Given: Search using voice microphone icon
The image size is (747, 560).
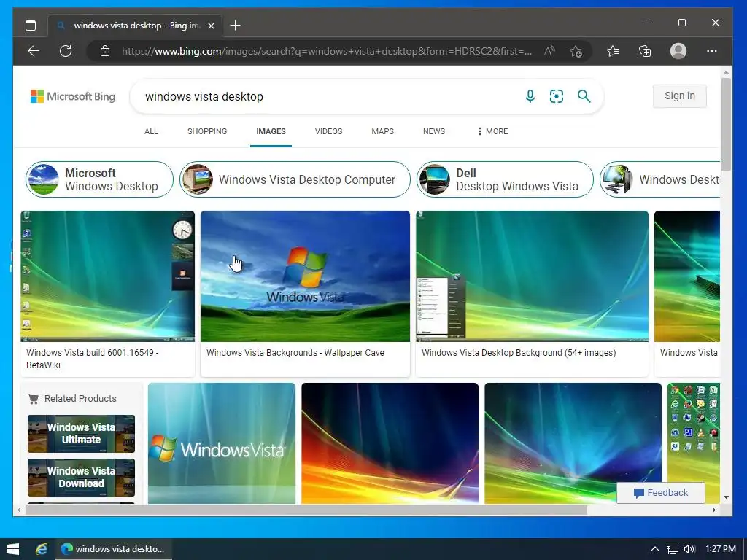Looking at the screenshot, I should tap(530, 96).
